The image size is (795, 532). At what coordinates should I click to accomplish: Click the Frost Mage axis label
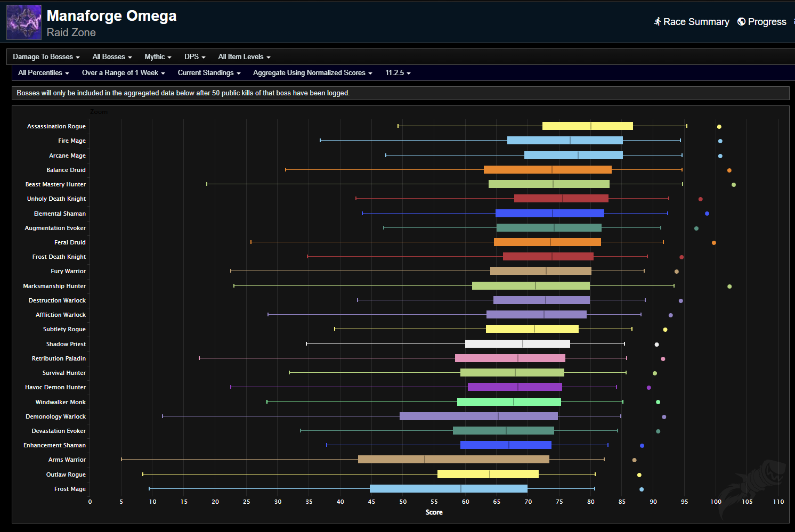(70, 489)
